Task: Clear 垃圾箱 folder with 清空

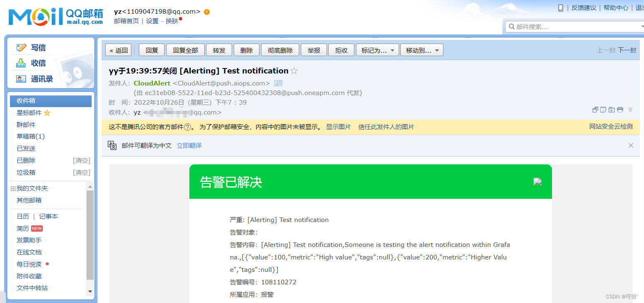Action: (81, 173)
